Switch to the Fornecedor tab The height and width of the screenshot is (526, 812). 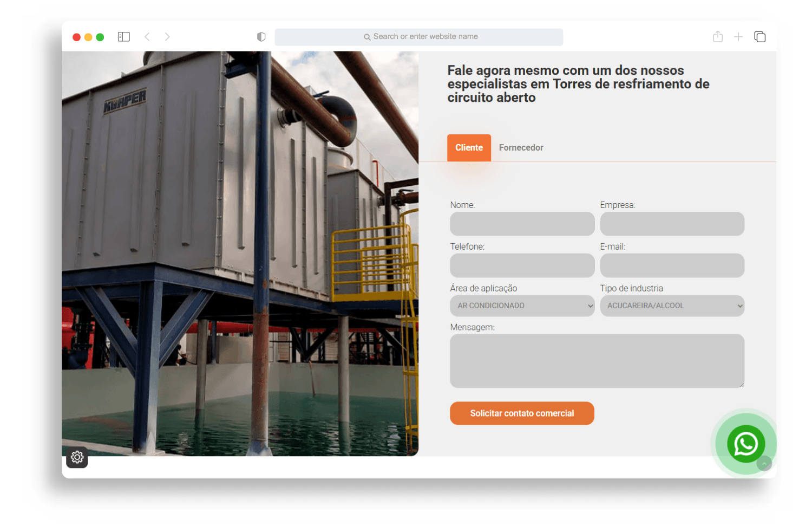(521, 148)
